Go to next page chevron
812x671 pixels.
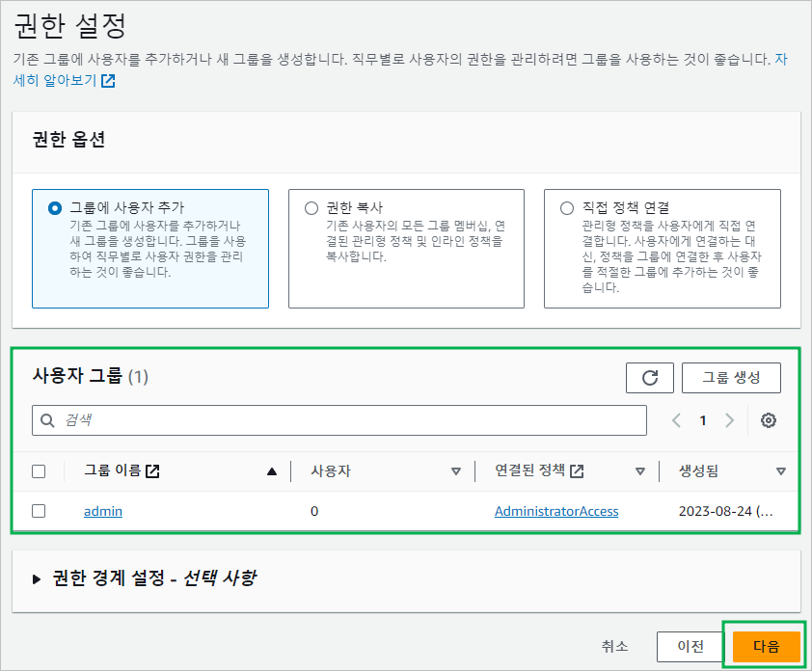tap(730, 420)
